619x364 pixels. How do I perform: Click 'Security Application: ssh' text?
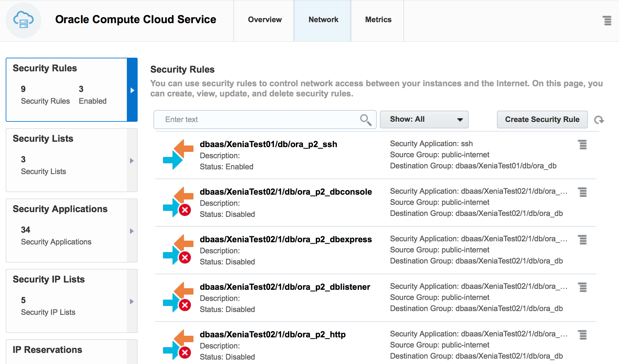[x=431, y=144]
